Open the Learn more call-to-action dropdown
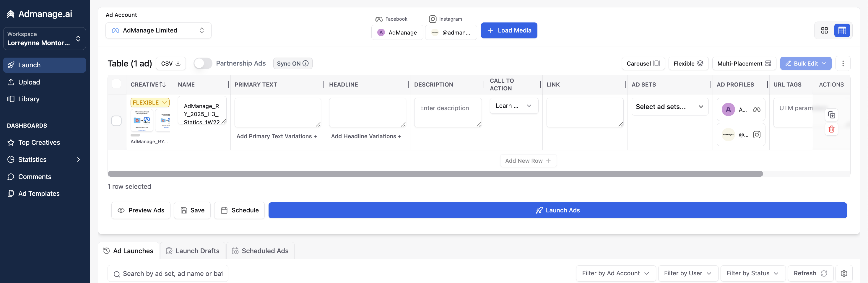Screen dimensions: 868x283 tap(513, 106)
